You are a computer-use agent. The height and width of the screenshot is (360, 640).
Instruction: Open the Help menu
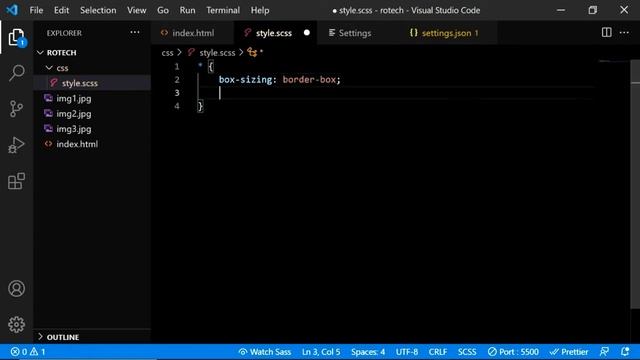[x=260, y=10]
